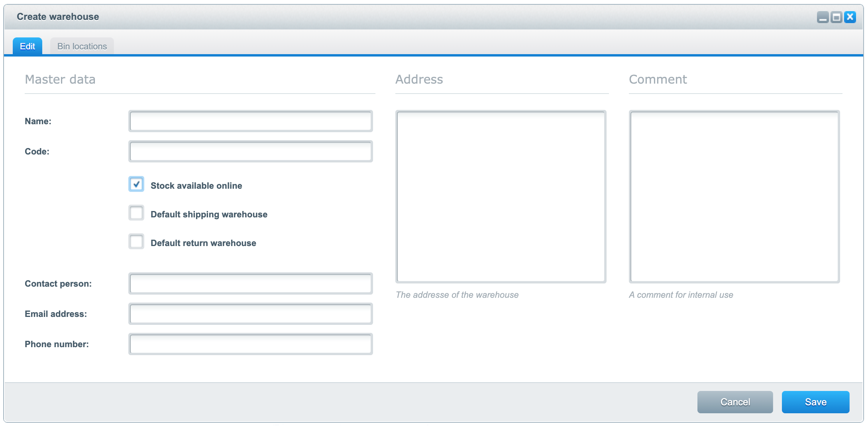This screenshot has width=868, height=426.
Task: Click the Name: label
Action: point(38,121)
